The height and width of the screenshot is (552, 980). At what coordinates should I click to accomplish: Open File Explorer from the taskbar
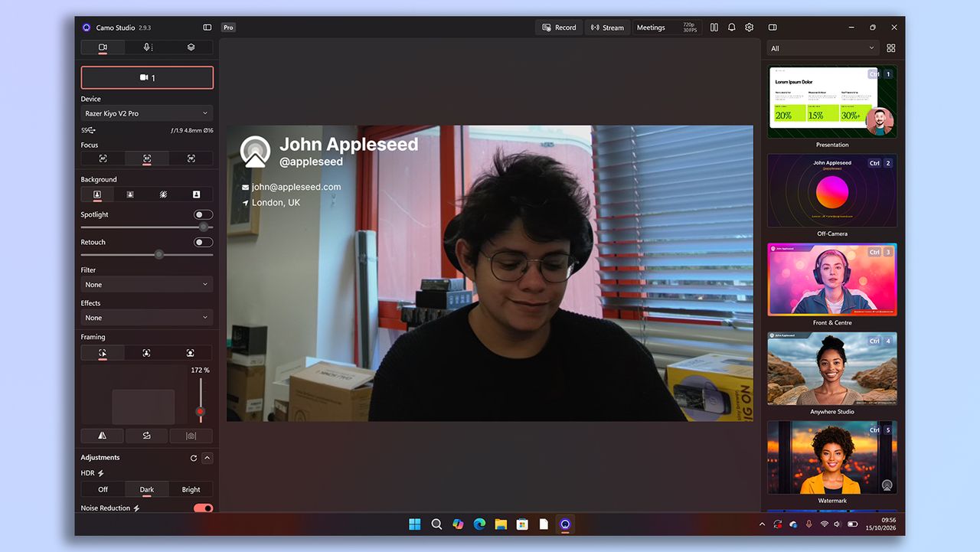tap(501, 524)
